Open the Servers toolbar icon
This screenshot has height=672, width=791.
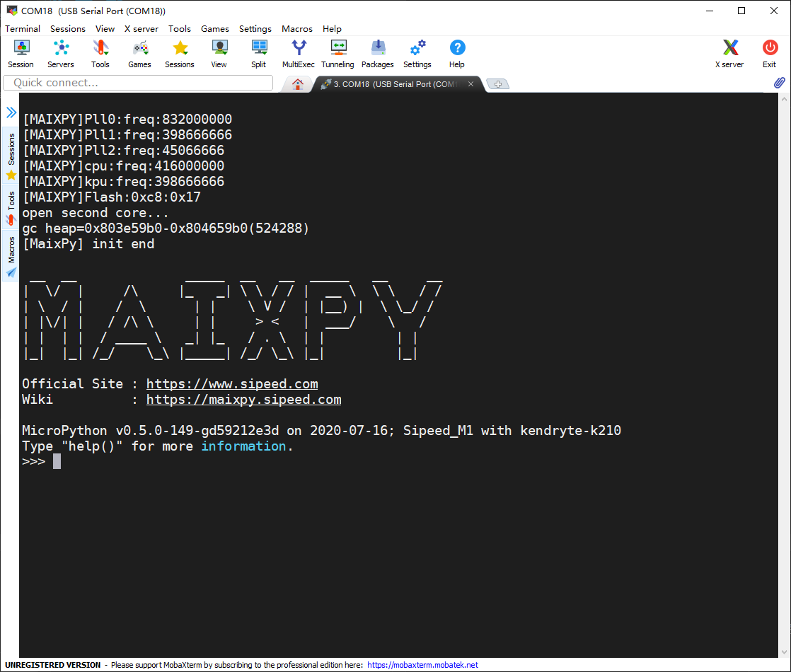61,54
